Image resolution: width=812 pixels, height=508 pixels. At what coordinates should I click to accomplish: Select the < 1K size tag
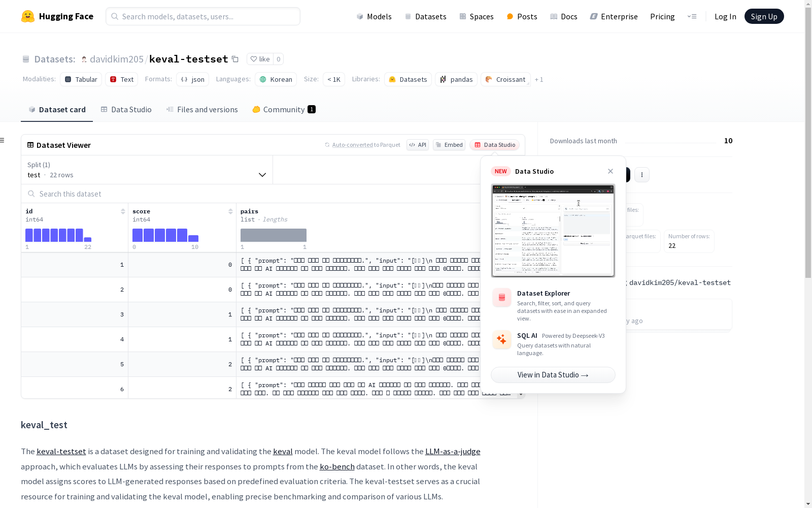(334, 79)
